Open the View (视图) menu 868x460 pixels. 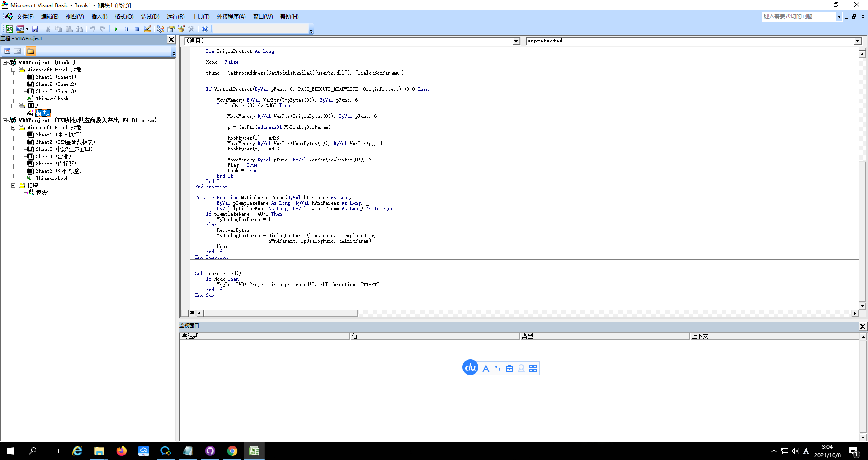pyautogui.click(x=75, y=17)
